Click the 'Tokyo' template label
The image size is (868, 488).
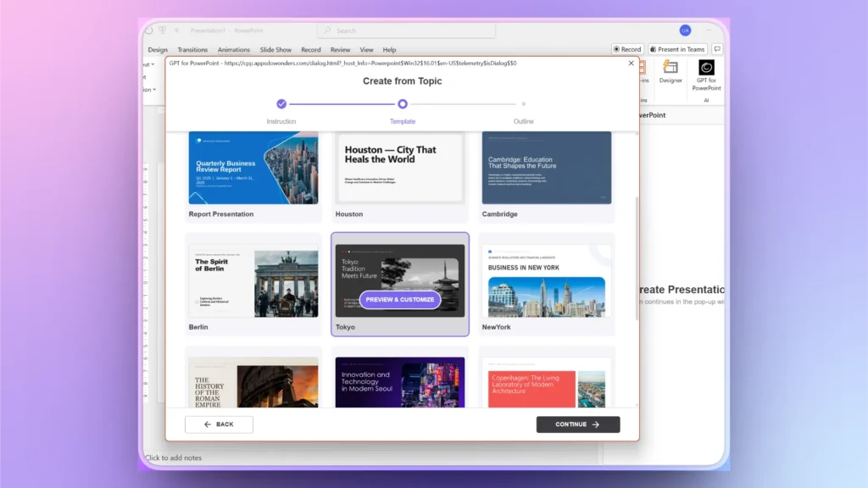(x=345, y=327)
